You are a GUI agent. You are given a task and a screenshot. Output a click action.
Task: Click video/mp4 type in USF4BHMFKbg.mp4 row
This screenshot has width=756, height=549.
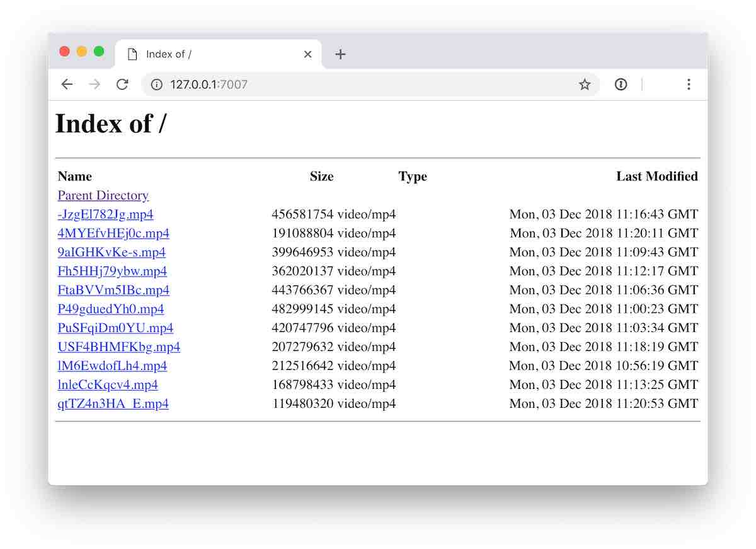[367, 347]
